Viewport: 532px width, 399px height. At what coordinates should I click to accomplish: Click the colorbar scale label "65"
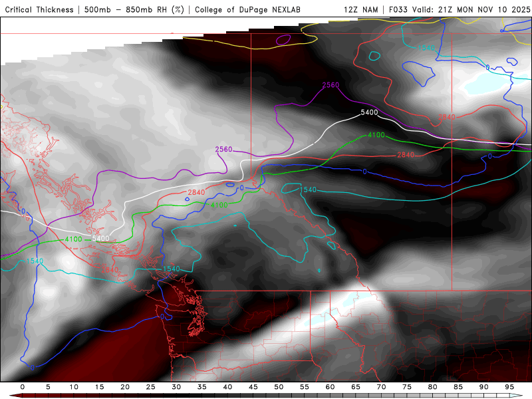pyautogui.click(x=356, y=387)
